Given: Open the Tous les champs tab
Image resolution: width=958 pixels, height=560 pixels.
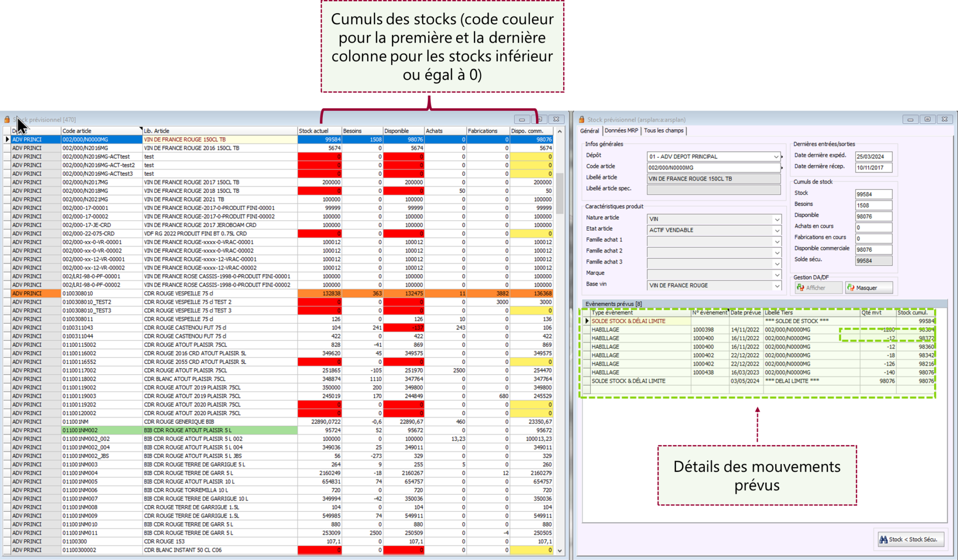Looking at the screenshot, I should click(x=663, y=131).
